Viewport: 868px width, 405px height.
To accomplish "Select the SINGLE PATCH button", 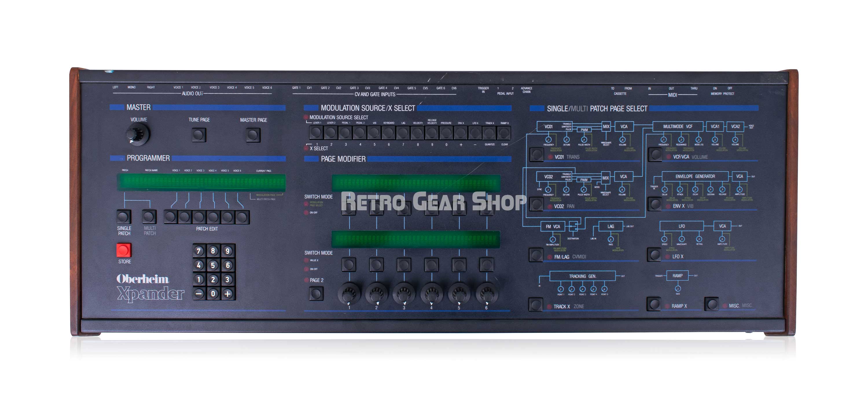I will coord(124,217).
